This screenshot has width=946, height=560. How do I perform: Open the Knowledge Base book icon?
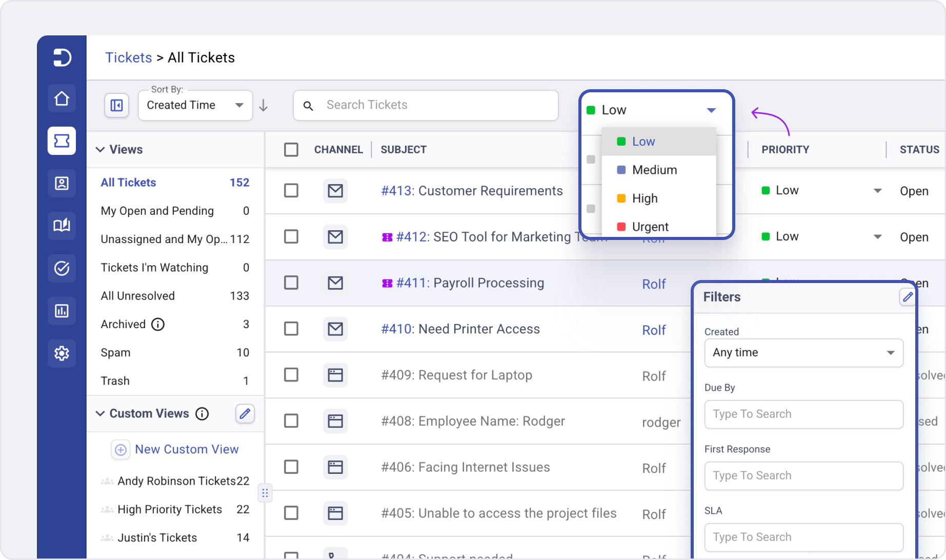(x=62, y=226)
